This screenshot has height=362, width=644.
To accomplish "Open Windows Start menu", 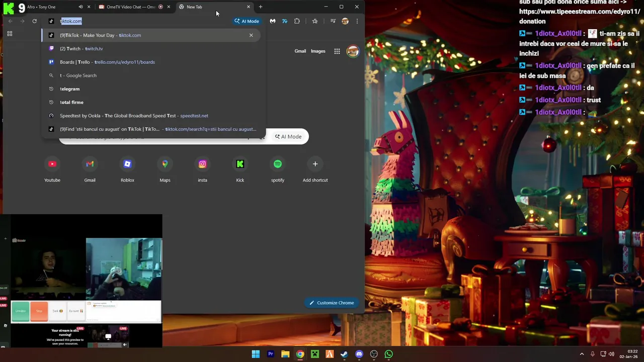I will (x=256, y=354).
